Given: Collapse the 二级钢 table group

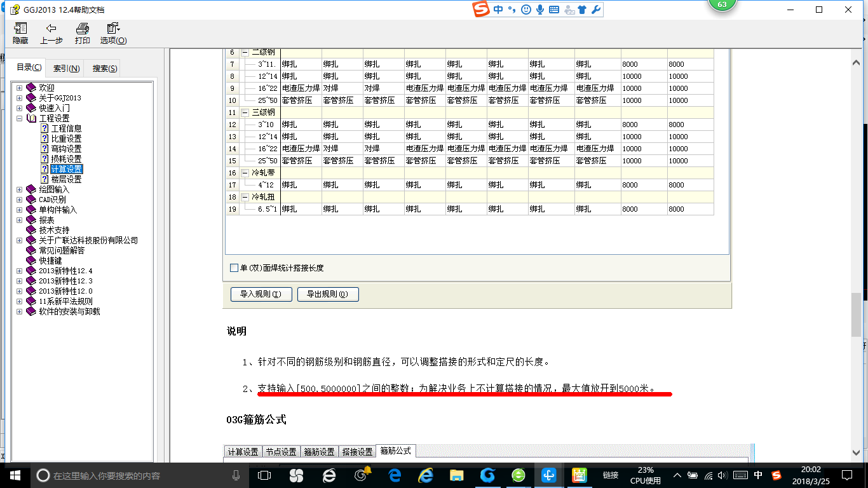Looking at the screenshot, I should click(x=245, y=52).
